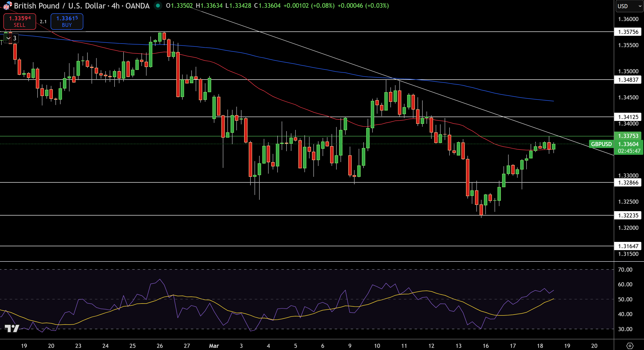Click the 1.36000 price scale label
This screenshot has height=350, width=644.
(628, 19)
